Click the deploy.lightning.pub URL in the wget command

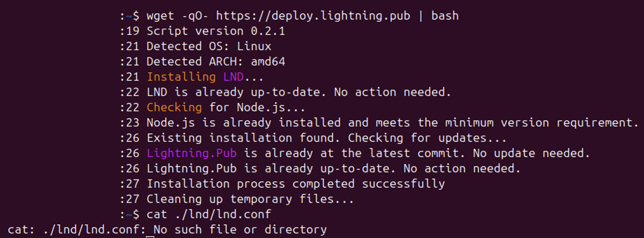click(313, 16)
